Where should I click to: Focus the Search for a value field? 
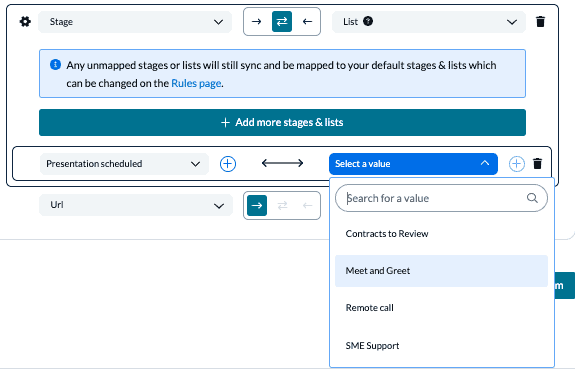tap(442, 198)
